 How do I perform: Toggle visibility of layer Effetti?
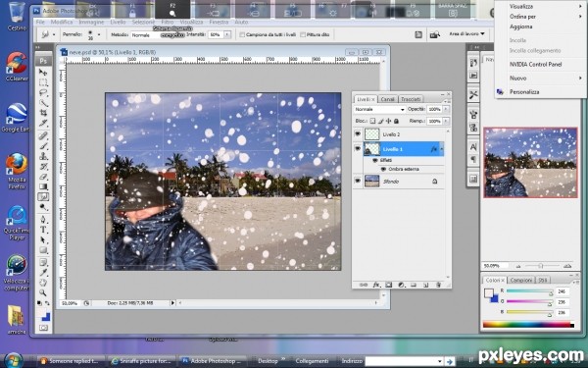tap(375, 160)
